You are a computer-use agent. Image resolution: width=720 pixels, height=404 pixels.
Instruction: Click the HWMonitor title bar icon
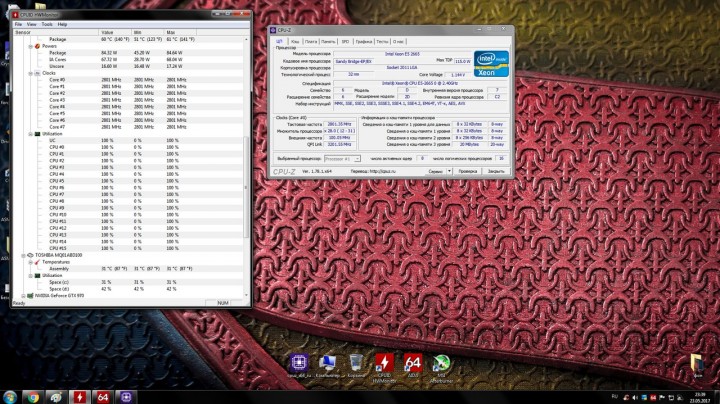tap(16, 15)
